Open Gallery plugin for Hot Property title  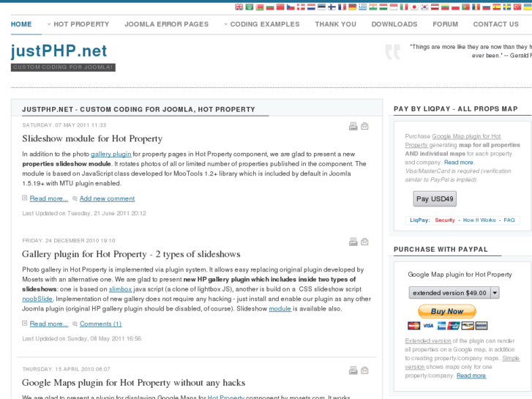[131, 254]
